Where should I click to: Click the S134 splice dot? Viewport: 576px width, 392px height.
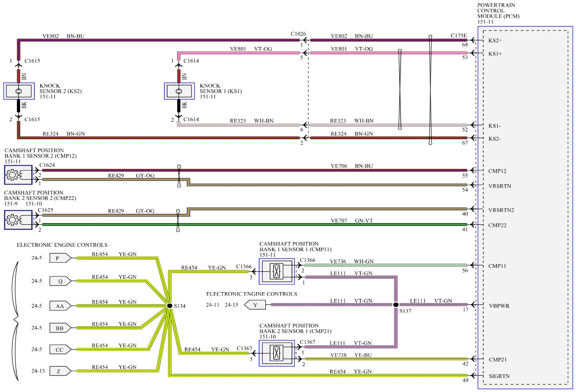click(x=170, y=306)
